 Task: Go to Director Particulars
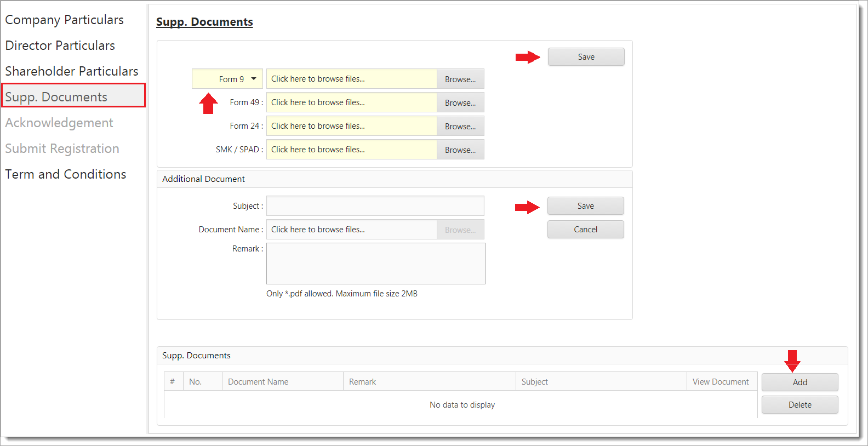click(x=60, y=45)
